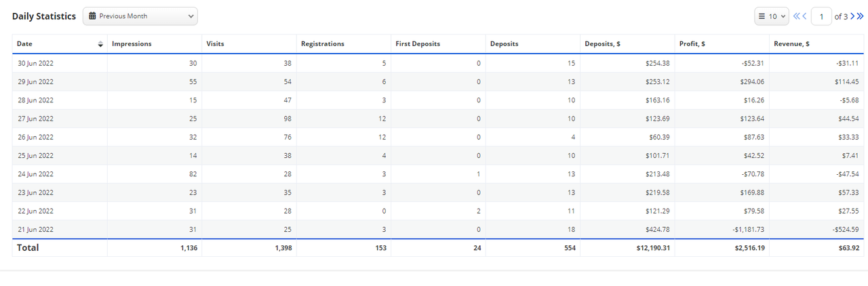Click the $2,516.19 total profit value
Viewport: 868px width, 286px height.
(749, 248)
